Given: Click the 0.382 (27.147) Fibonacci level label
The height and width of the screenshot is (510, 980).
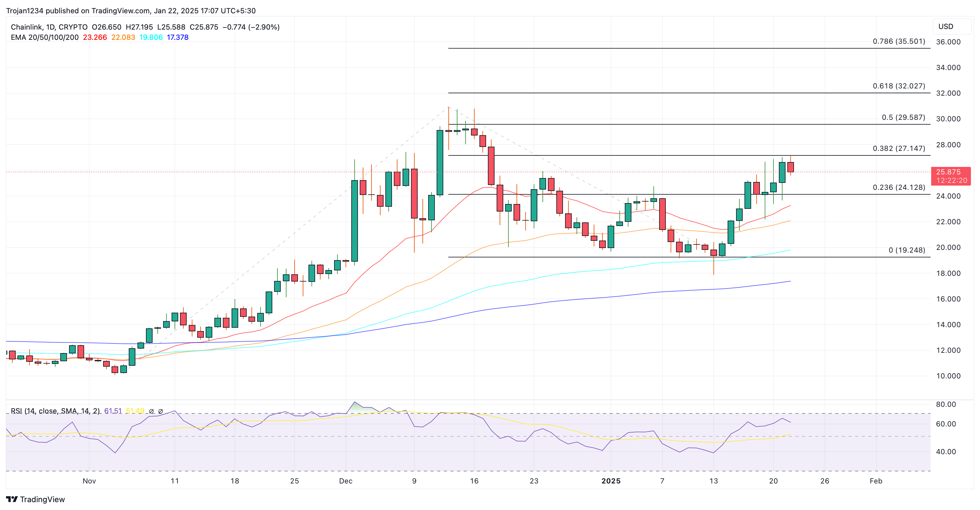Looking at the screenshot, I should (x=899, y=148).
